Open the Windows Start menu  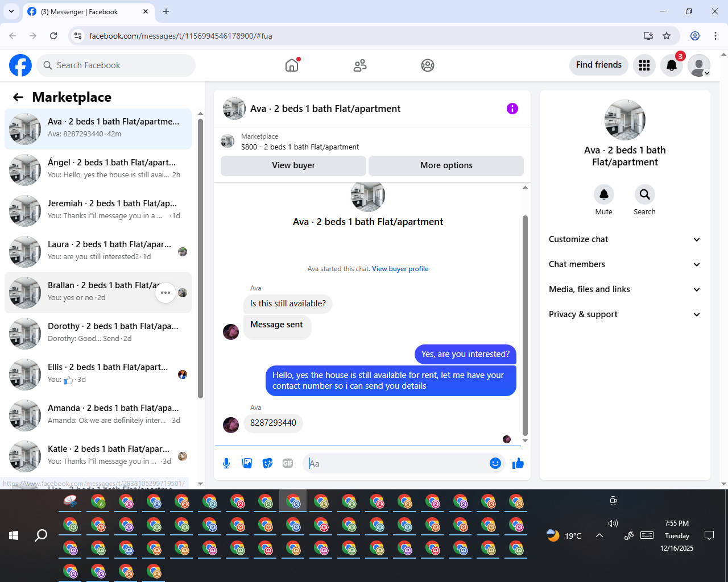pos(14,535)
